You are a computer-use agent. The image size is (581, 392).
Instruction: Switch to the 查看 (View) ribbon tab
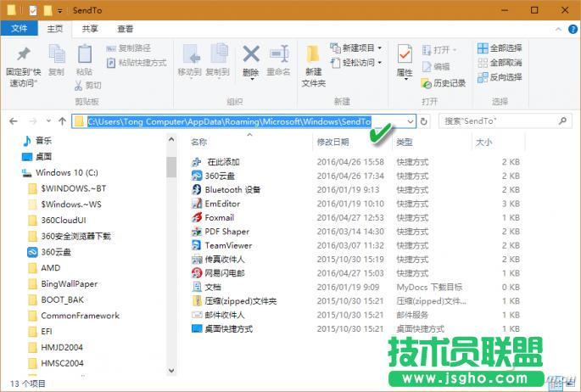[124, 28]
